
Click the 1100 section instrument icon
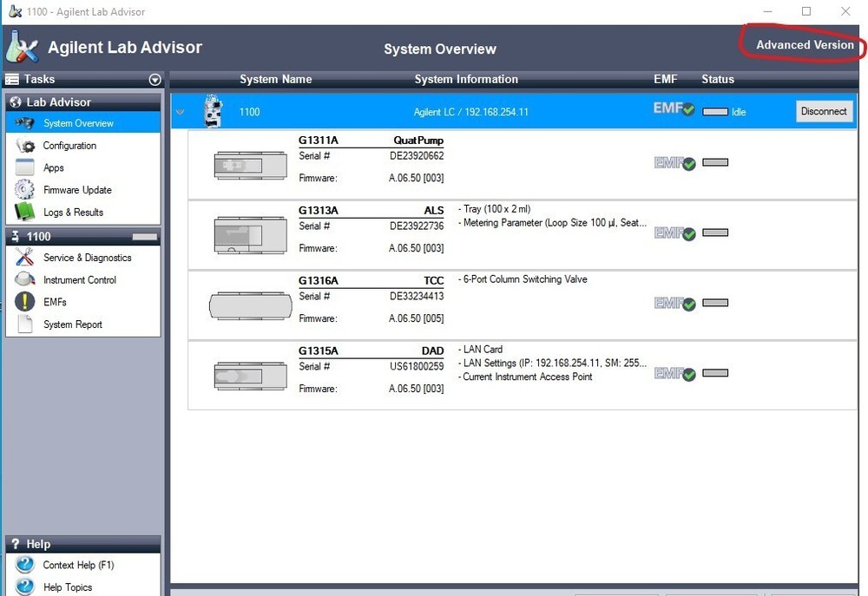pos(16,236)
